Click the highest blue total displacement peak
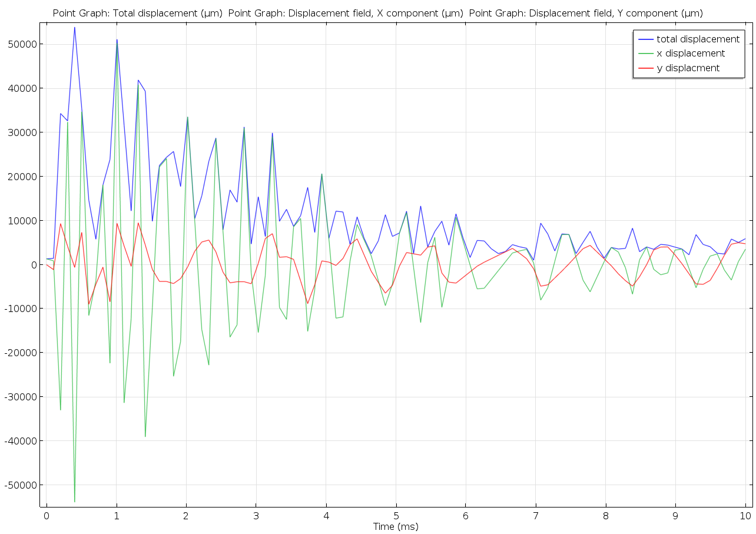Viewport: 756px width, 534px height. click(74, 27)
